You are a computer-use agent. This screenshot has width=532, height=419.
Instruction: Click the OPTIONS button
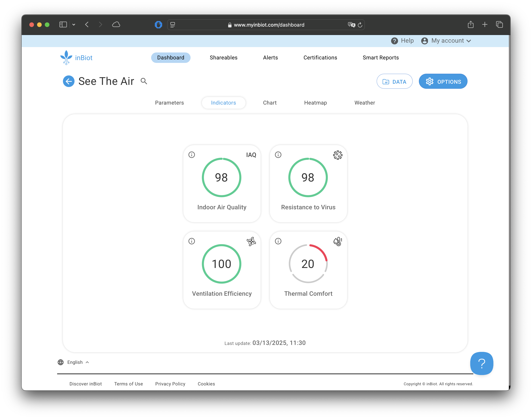tap(443, 81)
